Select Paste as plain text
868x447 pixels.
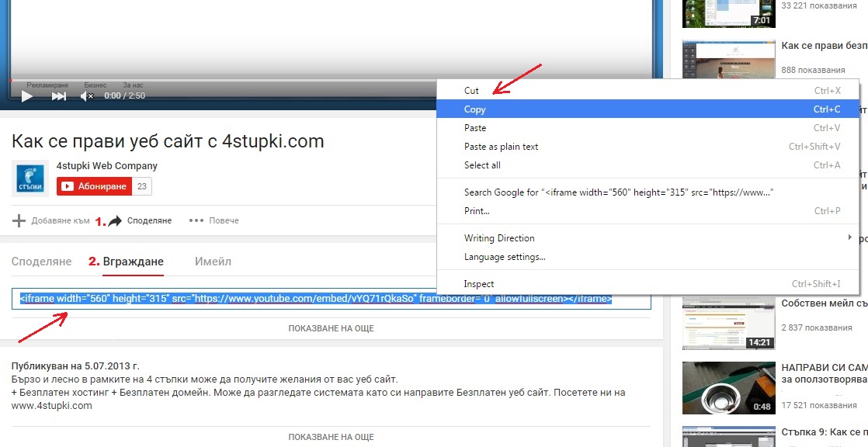pos(648,147)
